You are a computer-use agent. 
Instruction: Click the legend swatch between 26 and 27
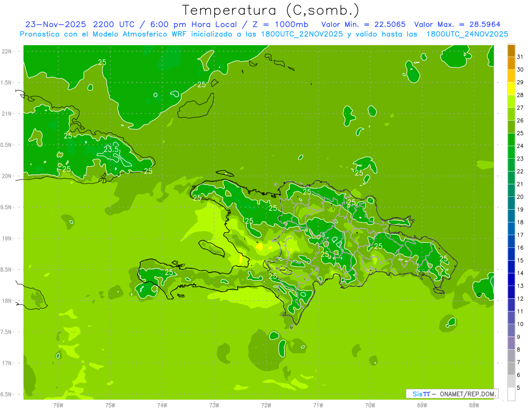[x=511, y=114]
